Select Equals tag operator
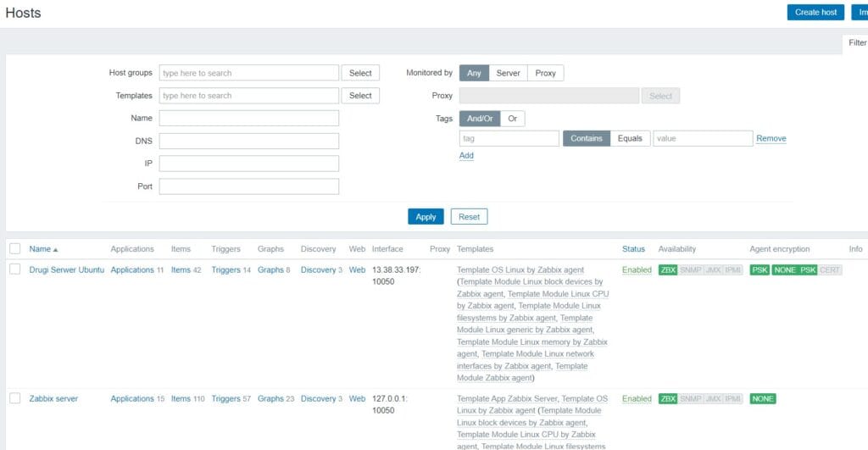The image size is (868, 450). point(630,138)
